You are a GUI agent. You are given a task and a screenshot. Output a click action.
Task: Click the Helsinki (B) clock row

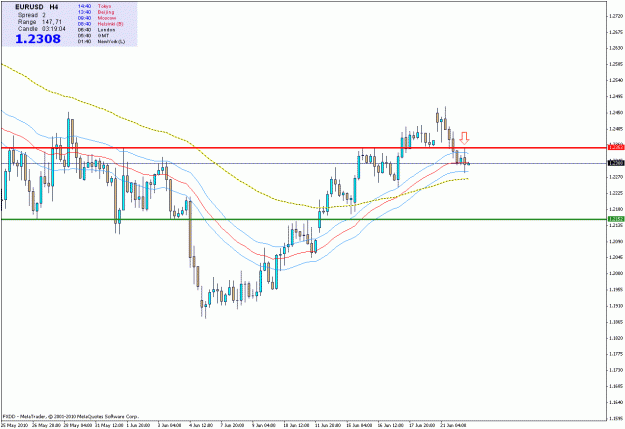(100, 24)
